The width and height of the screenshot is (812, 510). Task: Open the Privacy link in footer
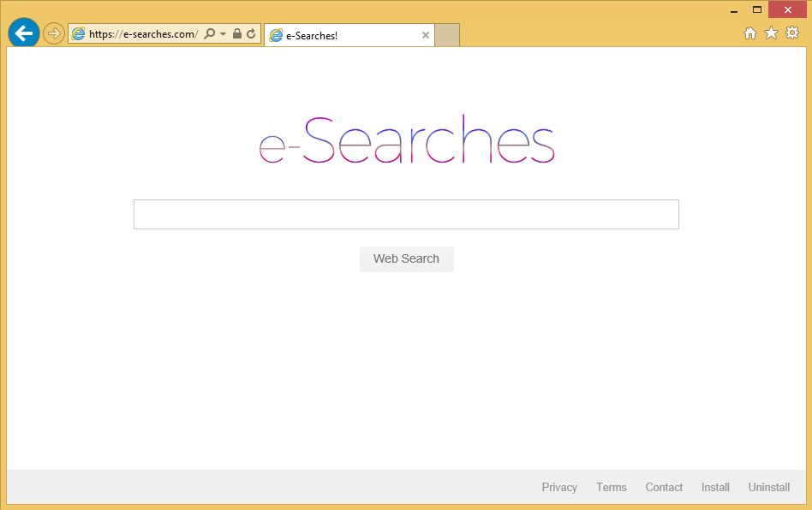click(559, 487)
